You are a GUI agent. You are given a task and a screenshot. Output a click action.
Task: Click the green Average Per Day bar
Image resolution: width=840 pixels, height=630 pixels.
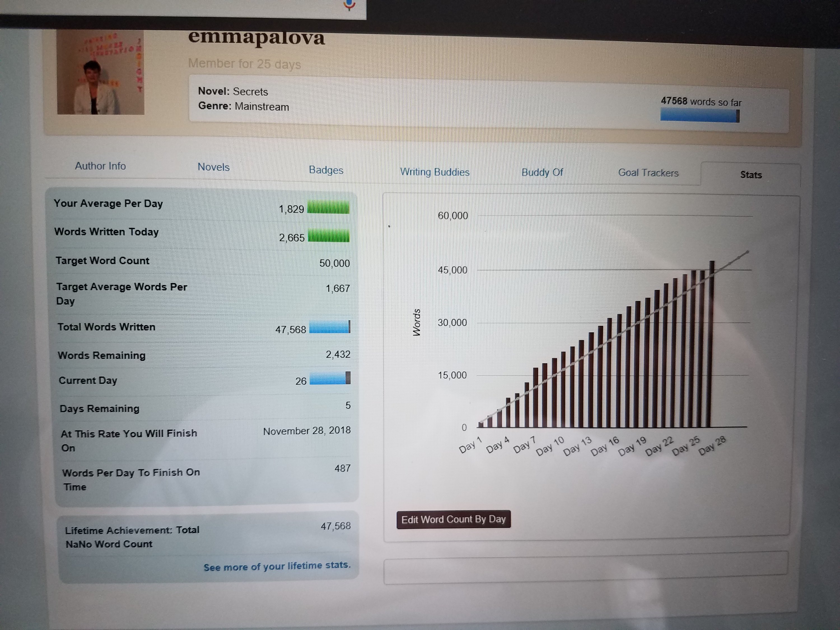pos(328,208)
